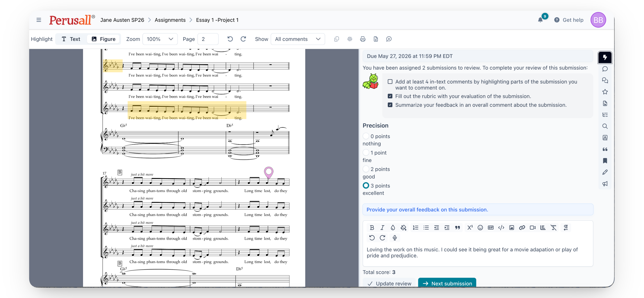This screenshot has height=298, width=644.
Task: Print the document
Action: [x=363, y=39]
